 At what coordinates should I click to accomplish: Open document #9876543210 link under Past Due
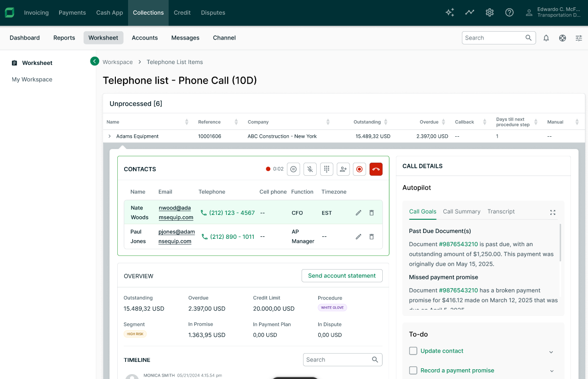[458, 244]
